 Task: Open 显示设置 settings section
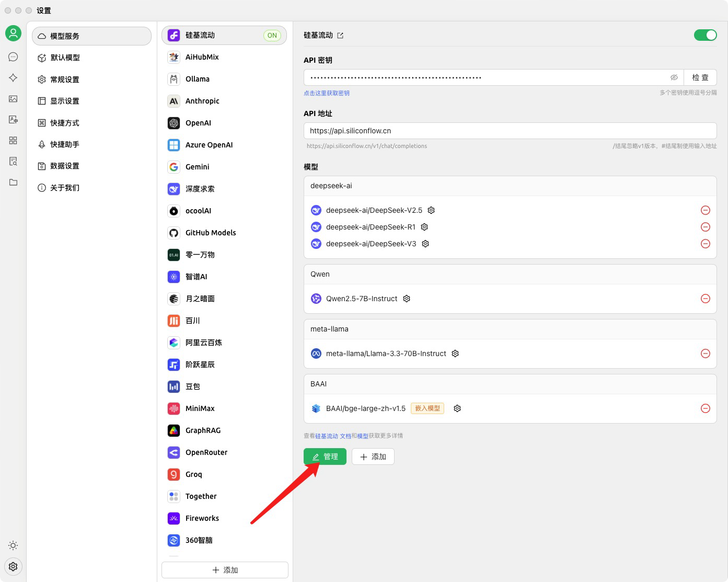point(91,101)
